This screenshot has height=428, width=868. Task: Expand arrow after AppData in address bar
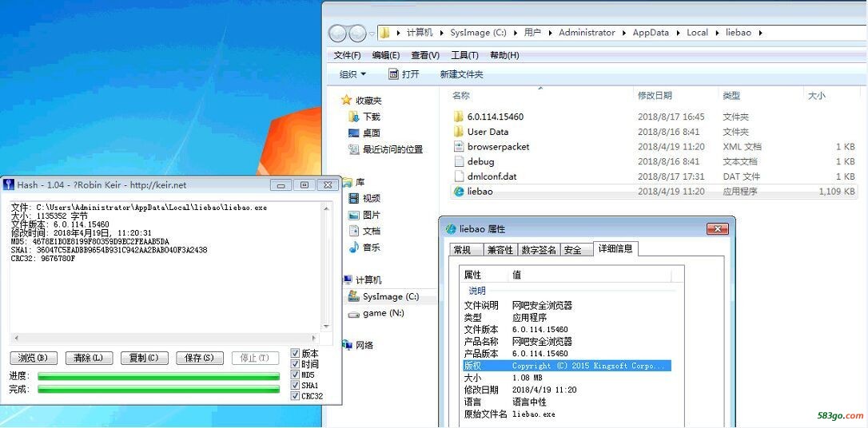point(678,33)
